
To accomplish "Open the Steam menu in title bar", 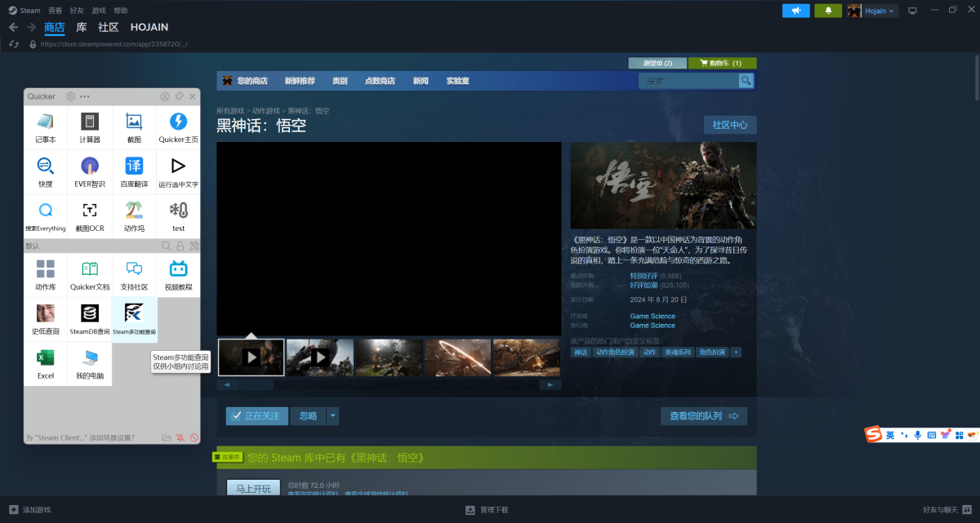I will coord(24,11).
